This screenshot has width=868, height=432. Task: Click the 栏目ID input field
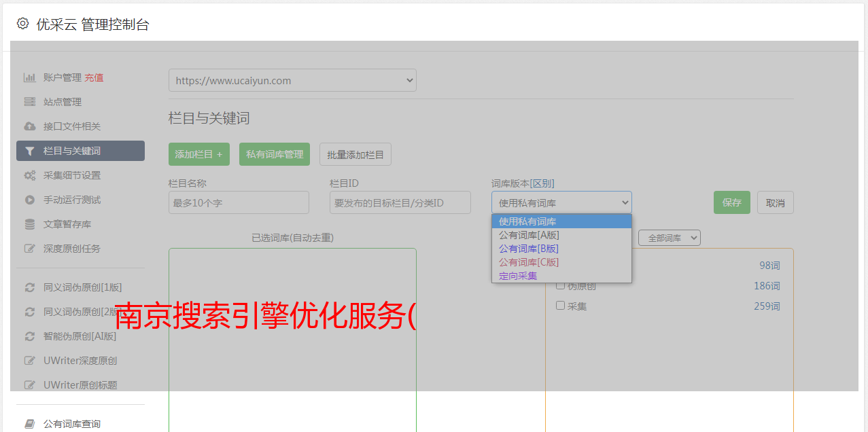click(x=400, y=202)
